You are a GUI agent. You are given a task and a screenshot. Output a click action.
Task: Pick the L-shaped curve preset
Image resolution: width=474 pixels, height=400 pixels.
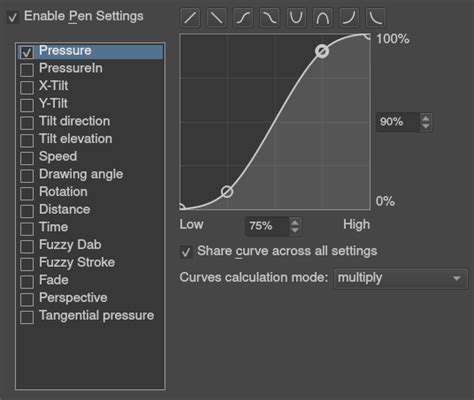point(376,18)
